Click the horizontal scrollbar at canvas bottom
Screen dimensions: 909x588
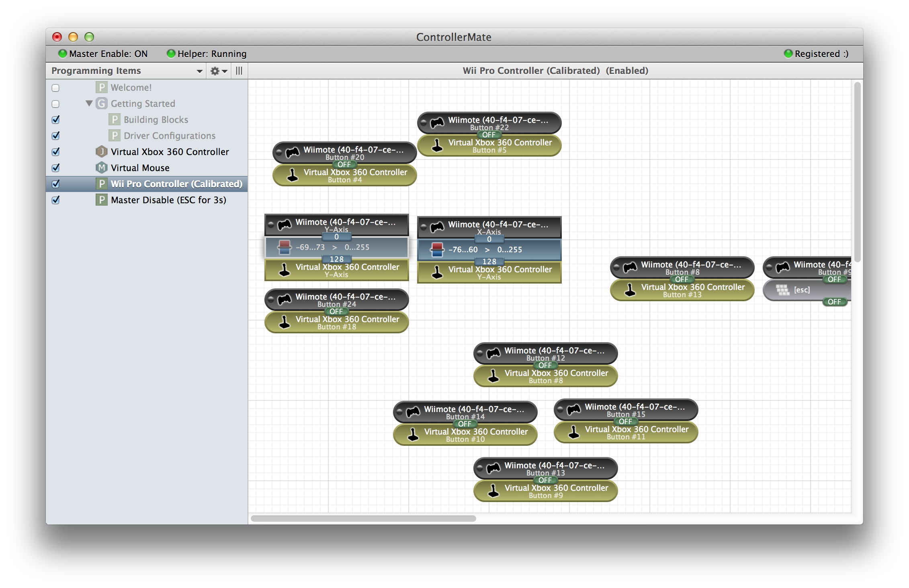[x=363, y=519]
